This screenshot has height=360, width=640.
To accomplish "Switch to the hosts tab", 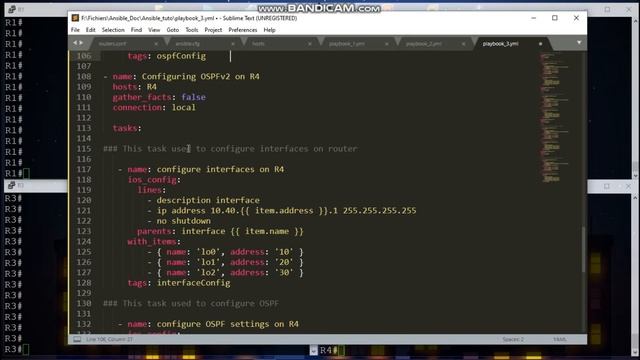I will point(258,44).
